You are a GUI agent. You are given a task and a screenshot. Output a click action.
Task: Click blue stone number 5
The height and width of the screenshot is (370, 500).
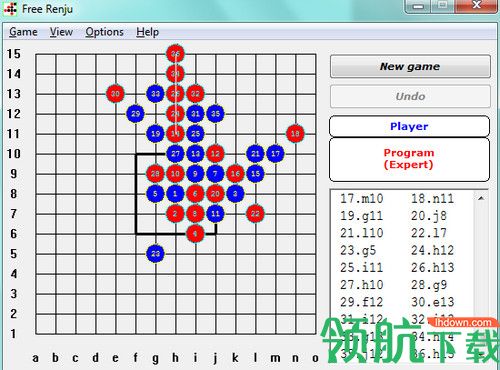pos(155,194)
